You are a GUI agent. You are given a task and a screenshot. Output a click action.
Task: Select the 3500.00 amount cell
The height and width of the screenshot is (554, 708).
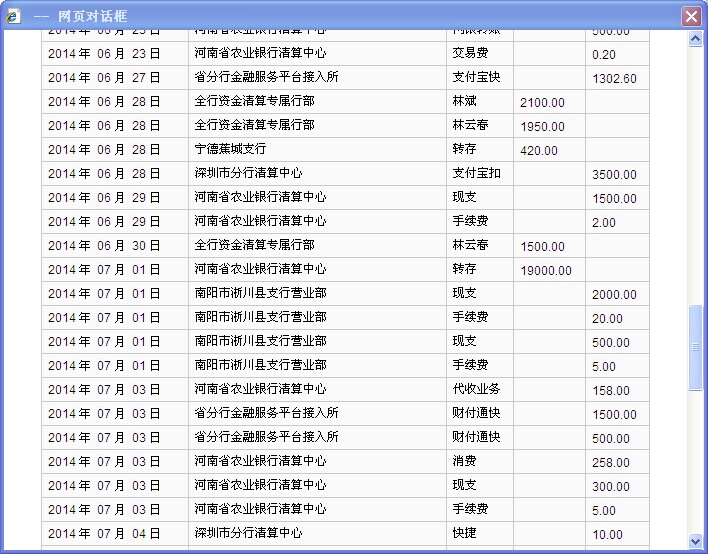pos(614,174)
